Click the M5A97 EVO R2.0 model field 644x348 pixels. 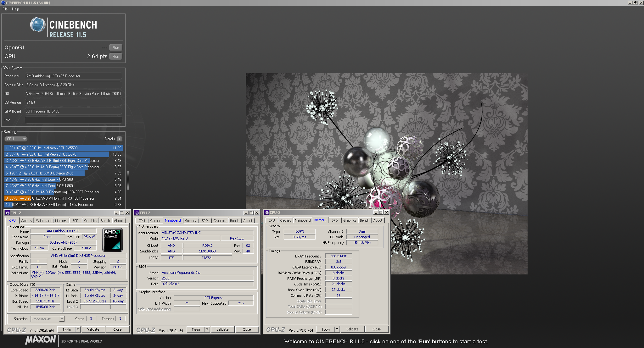190,238
